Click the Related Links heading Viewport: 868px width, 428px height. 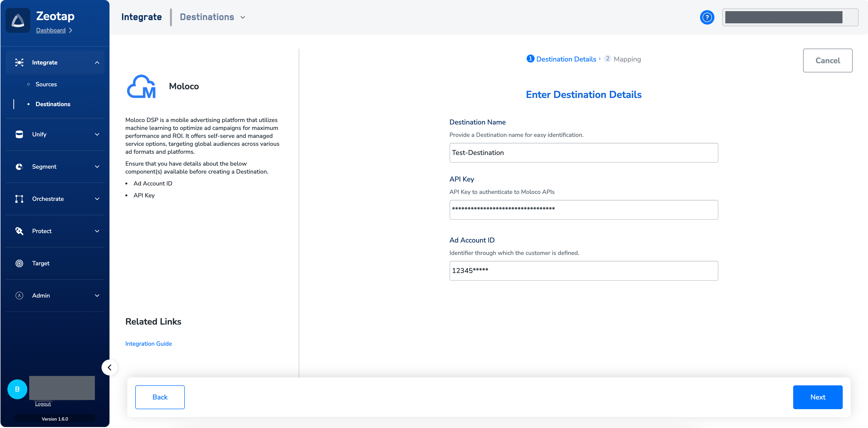click(153, 322)
